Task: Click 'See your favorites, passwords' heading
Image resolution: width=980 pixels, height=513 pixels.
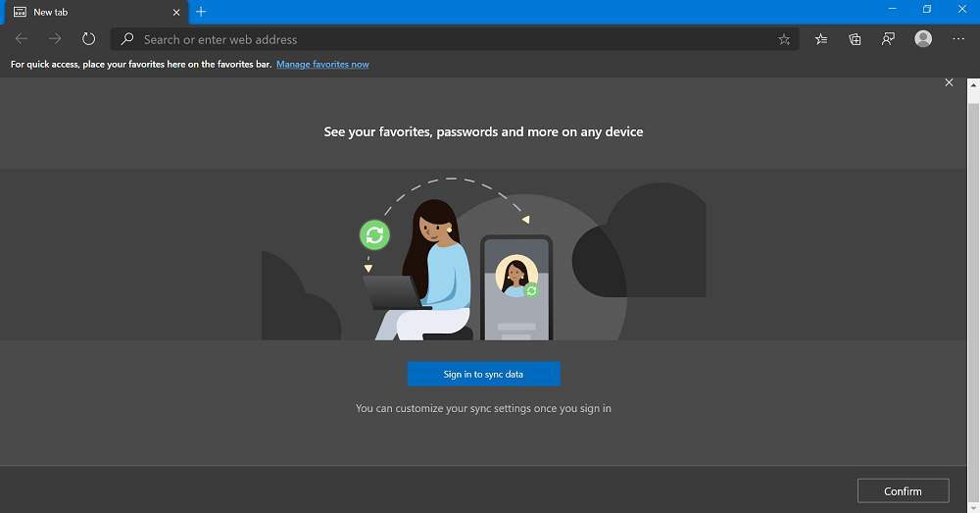Action: tap(483, 131)
